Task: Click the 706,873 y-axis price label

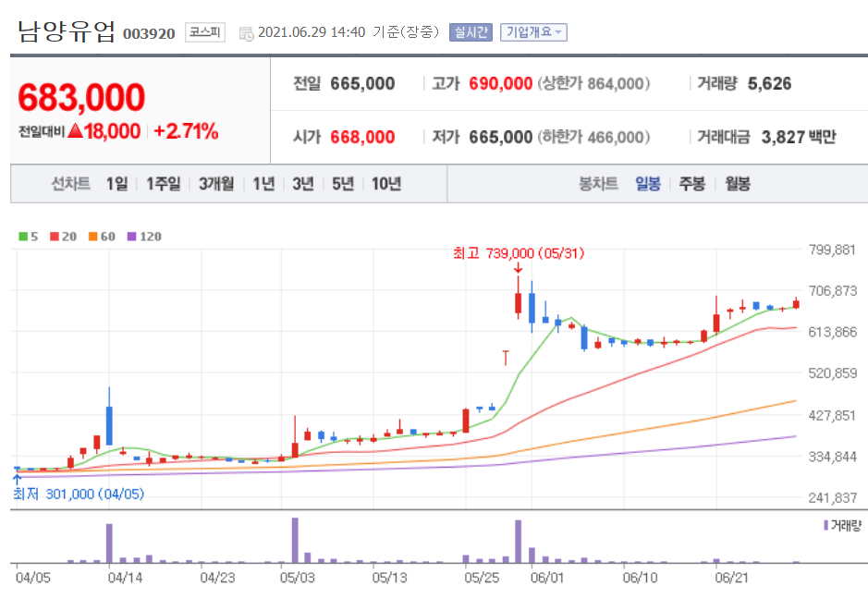Action: click(x=833, y=291)
